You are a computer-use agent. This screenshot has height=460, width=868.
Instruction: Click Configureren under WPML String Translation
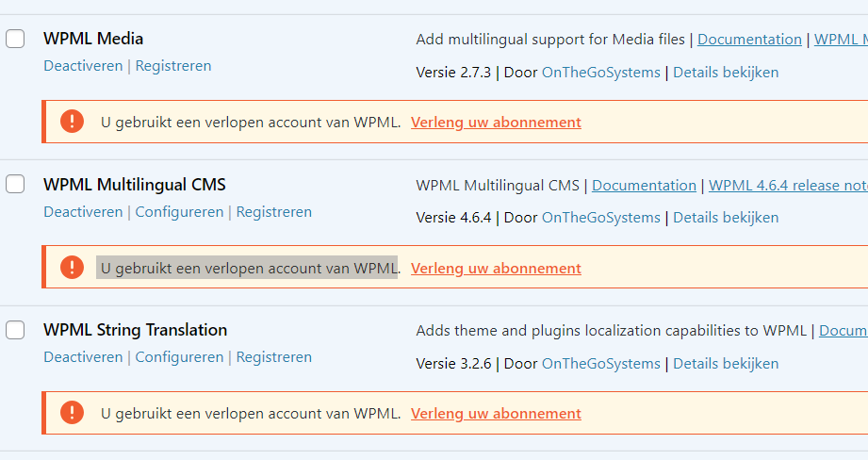coord(179,357)
